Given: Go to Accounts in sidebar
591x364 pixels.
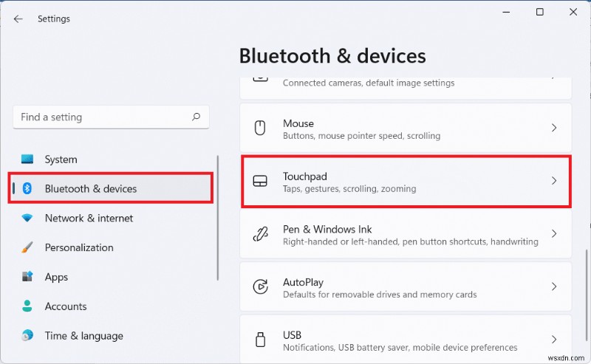Looking at the screenshot, I should coord(66,306).
